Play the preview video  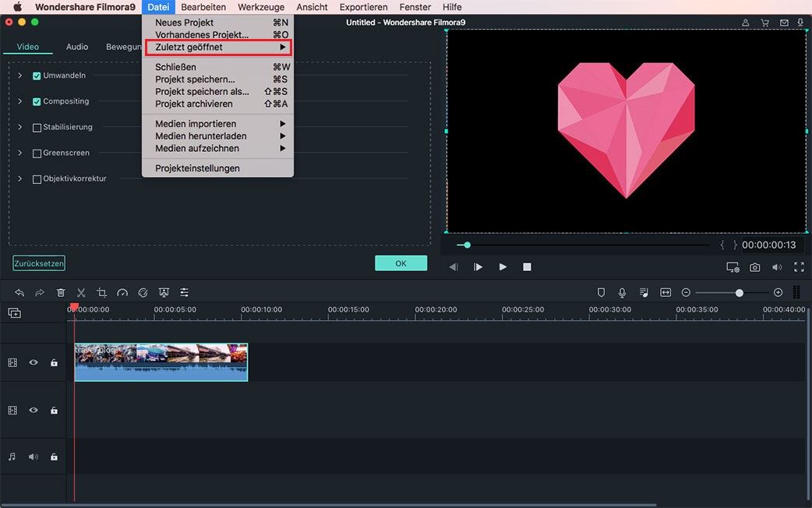coord(503,267)
